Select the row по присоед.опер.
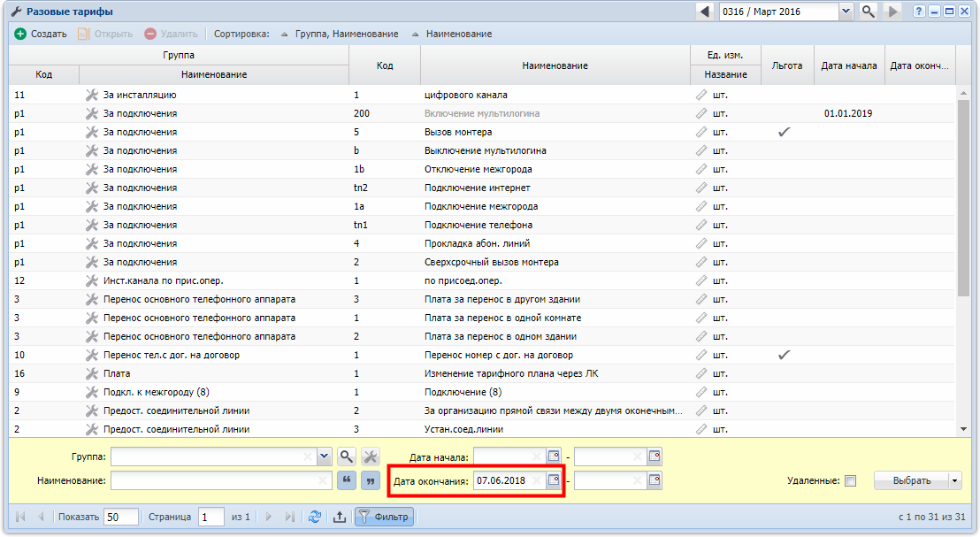Viewport: 980px width, 537px height. tap(482, 280)
